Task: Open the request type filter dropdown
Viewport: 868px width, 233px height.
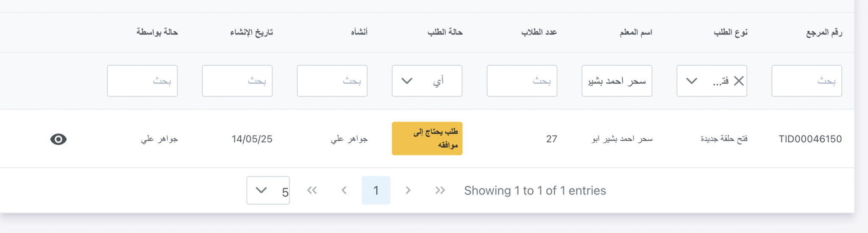Action: tap(692, 81)
